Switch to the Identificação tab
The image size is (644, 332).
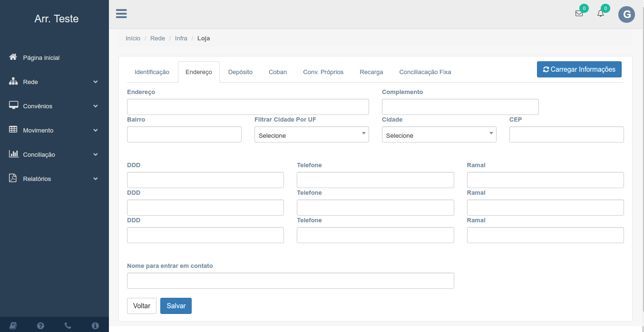tap(152, 72)
